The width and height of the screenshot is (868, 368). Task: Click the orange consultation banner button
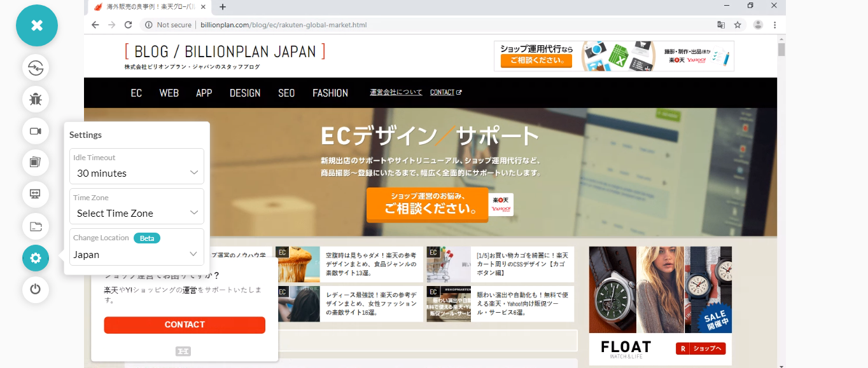[427, 205]
